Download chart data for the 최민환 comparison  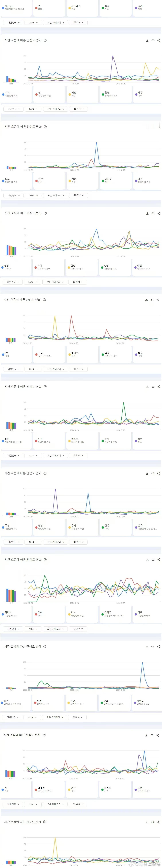point(147,647)
